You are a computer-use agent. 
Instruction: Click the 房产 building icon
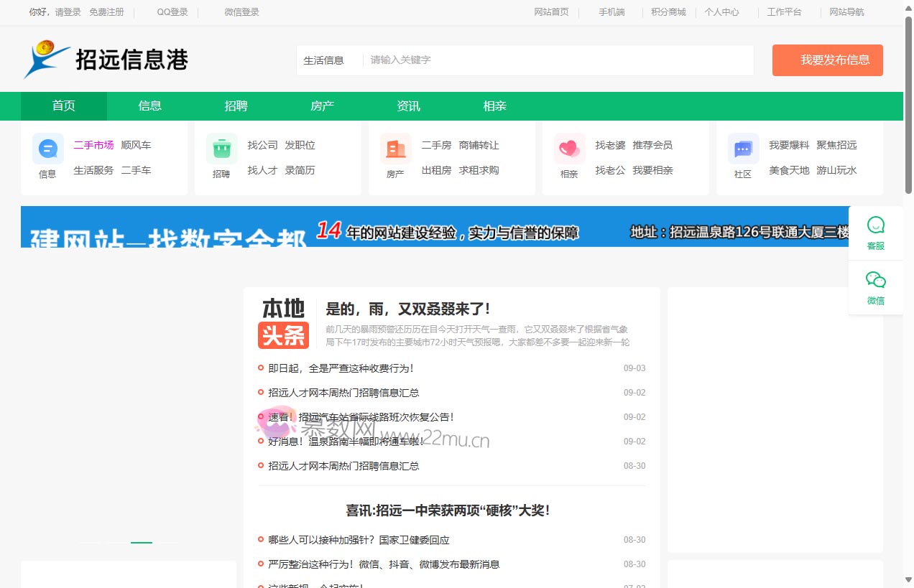coord(396,148)
